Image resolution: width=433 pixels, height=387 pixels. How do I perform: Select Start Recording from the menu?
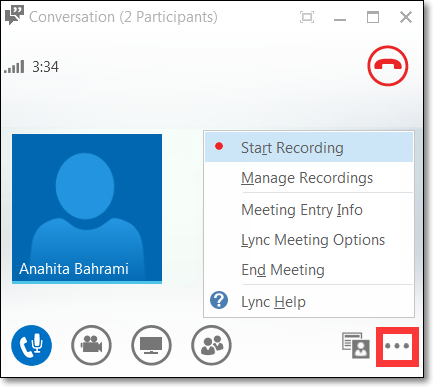click(309, 147)
